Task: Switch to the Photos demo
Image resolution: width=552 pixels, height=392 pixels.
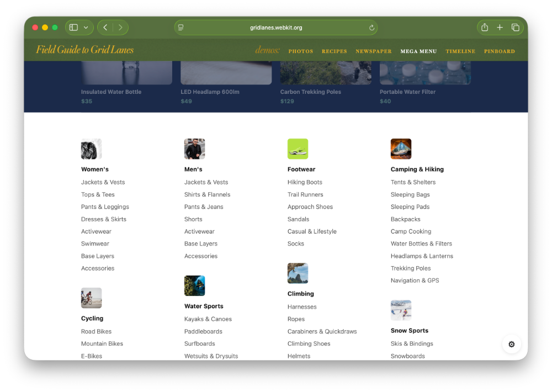Action: (x=301, y=51)
